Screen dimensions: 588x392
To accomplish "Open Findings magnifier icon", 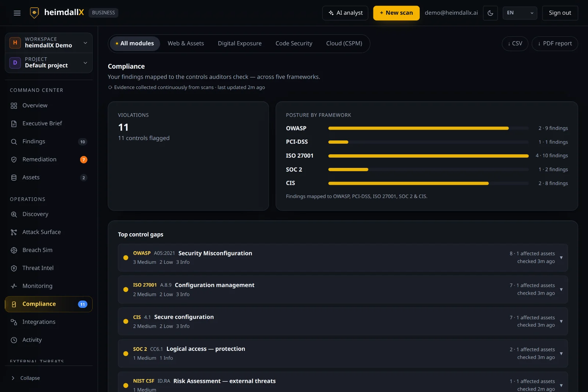I will pos(14,142).
